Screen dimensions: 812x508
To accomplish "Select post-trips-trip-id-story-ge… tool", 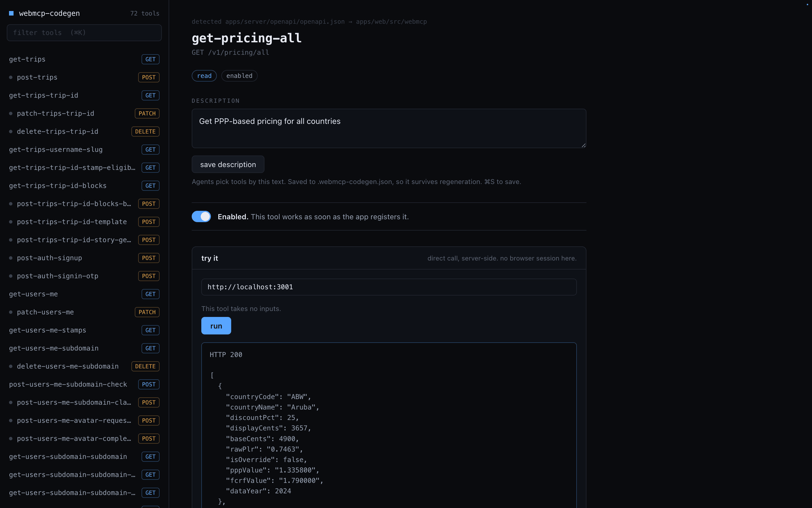I will point(84,240).
